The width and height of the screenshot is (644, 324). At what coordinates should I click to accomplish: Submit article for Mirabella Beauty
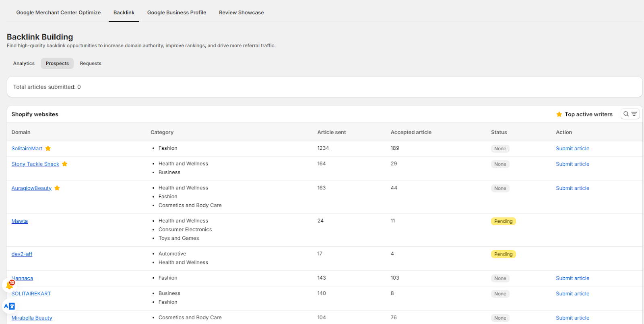572,318
